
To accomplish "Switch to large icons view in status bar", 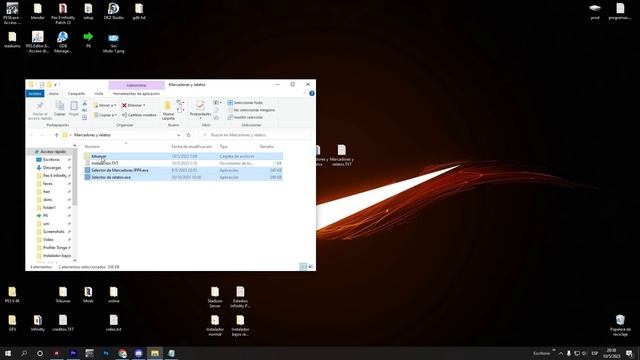I will (311, 267).
